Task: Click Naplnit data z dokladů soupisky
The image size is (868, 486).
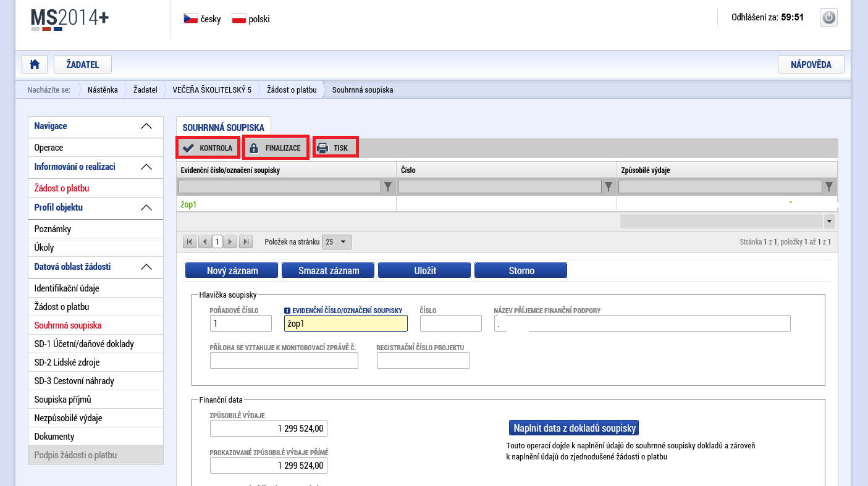Action: tap(574, 428)
